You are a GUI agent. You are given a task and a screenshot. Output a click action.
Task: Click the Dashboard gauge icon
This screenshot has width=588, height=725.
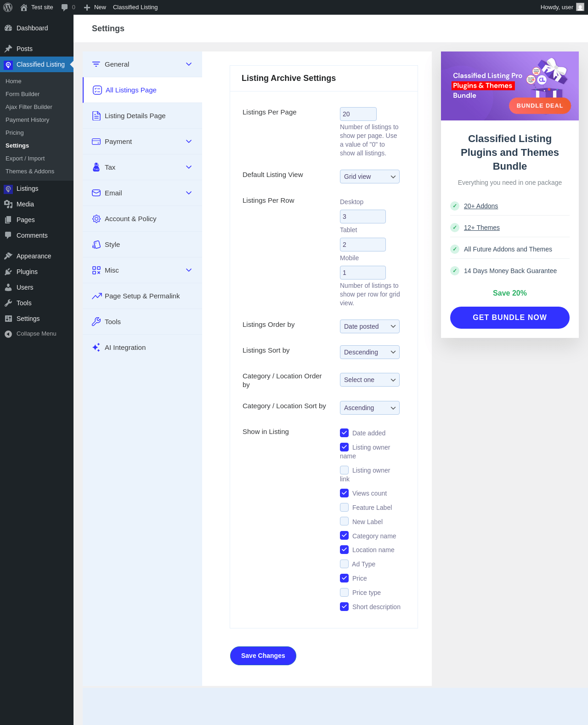pos(8,28)
